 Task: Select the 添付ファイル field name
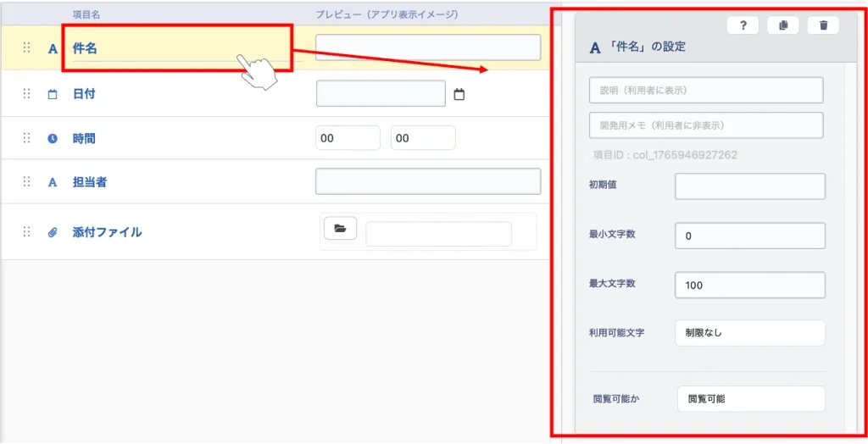pos(107,232)
